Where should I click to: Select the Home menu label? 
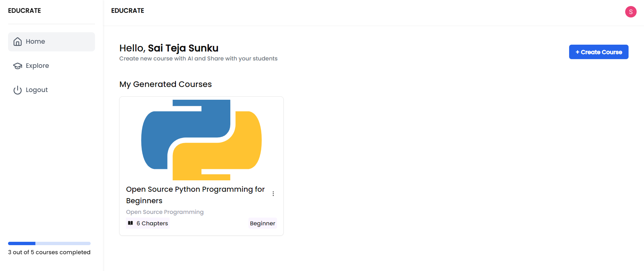[x=35, y=42]
